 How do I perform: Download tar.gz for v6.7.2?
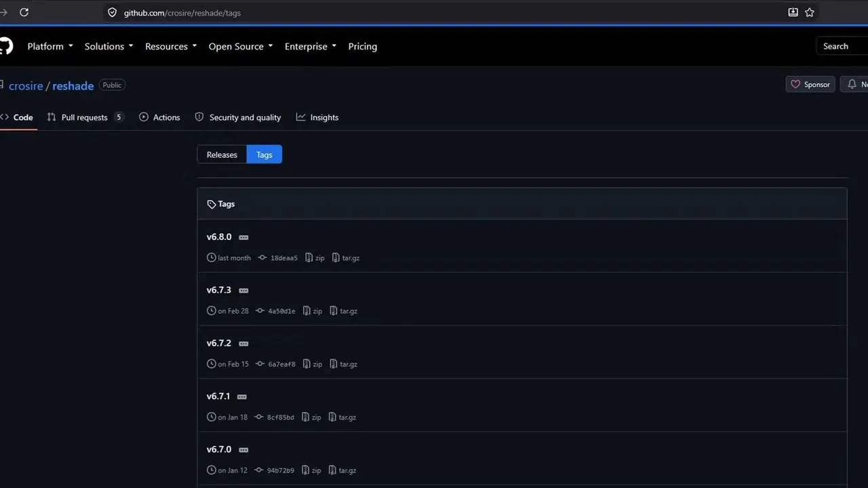[x=343, y=364]
